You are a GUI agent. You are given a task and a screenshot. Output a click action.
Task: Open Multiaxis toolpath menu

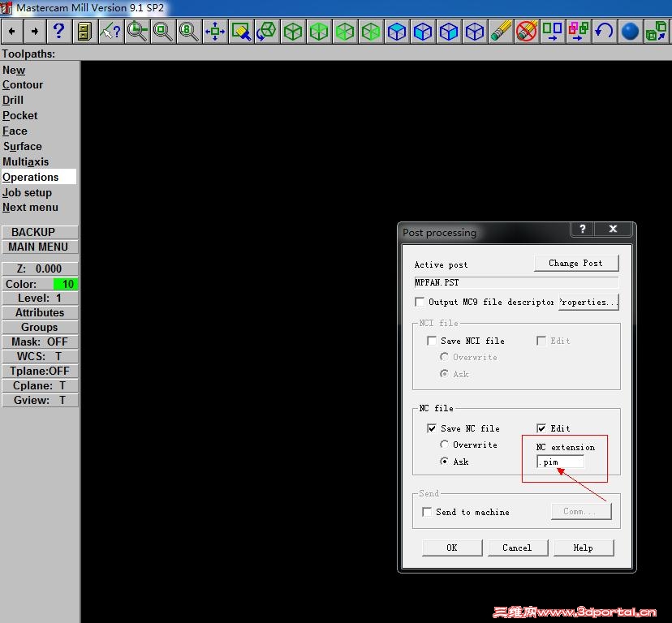point(25,162)
